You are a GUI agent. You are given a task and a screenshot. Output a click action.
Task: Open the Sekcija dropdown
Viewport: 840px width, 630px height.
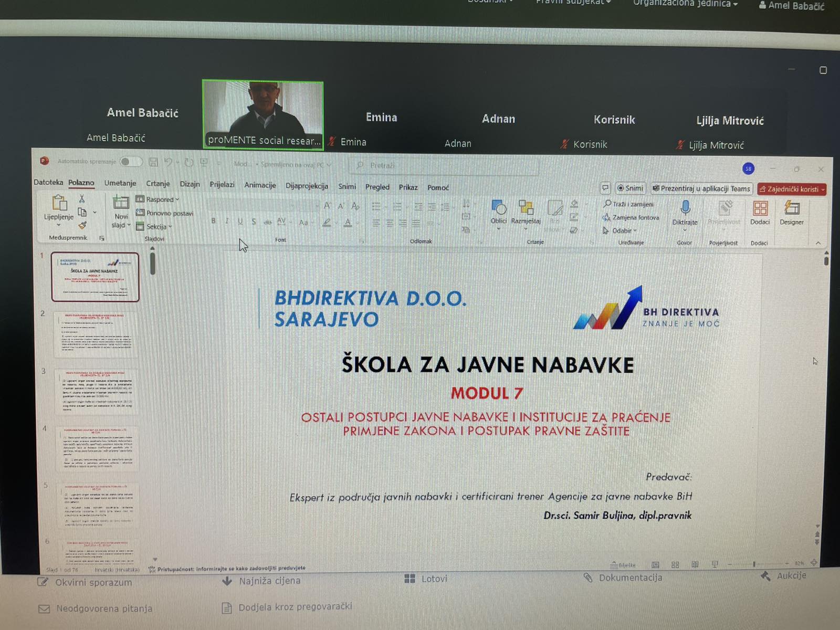(154, 226)
